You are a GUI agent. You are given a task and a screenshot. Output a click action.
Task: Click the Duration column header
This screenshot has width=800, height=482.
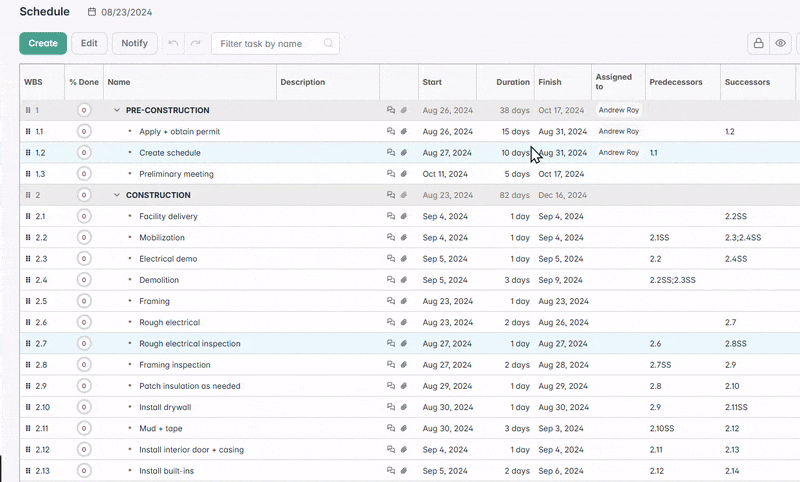tap(512, 82)
